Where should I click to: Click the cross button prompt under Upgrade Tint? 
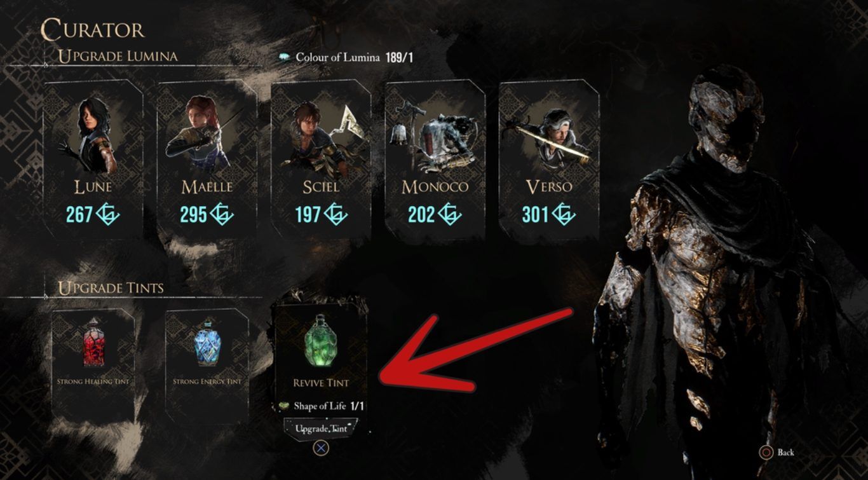pos(321,448)
